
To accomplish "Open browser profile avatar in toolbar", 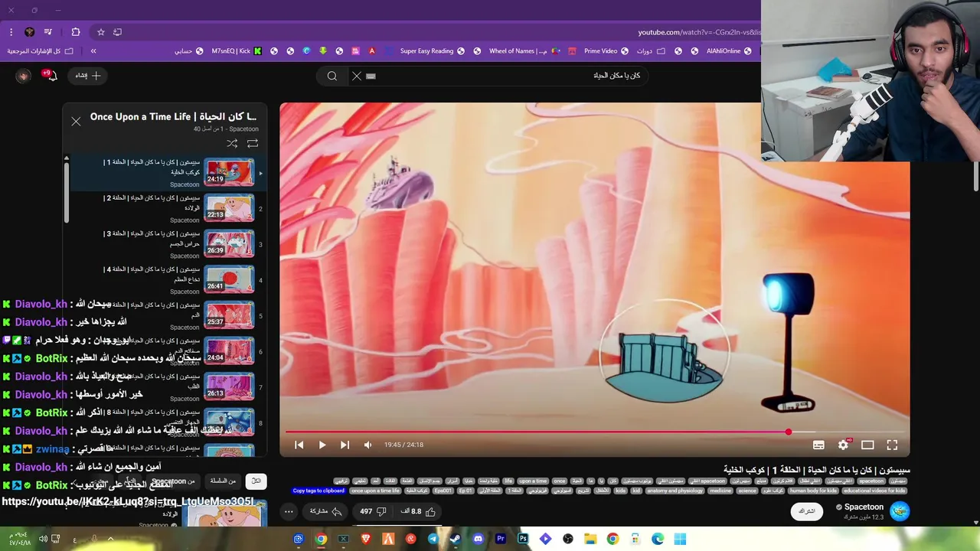I will [29, 32].
